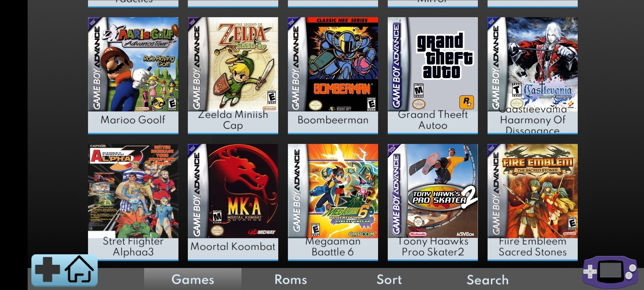Click the Boombeerman title label
644x290 pixels.
(333, 120)
